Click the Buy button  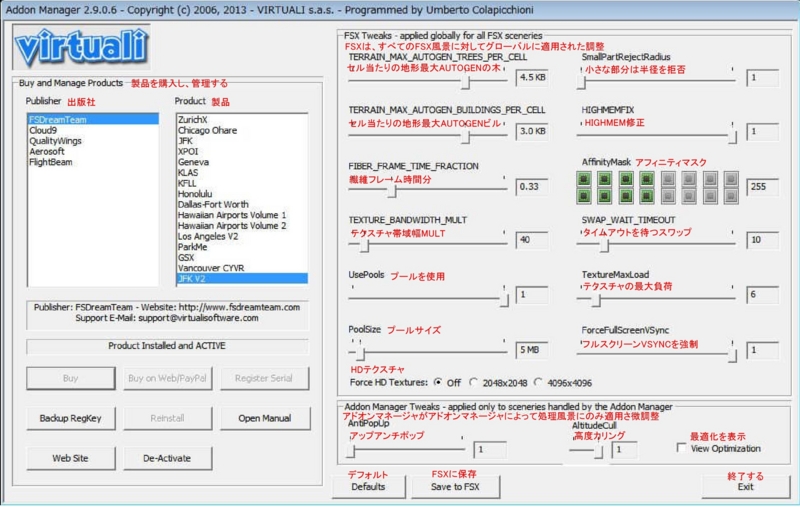(70, 378)
